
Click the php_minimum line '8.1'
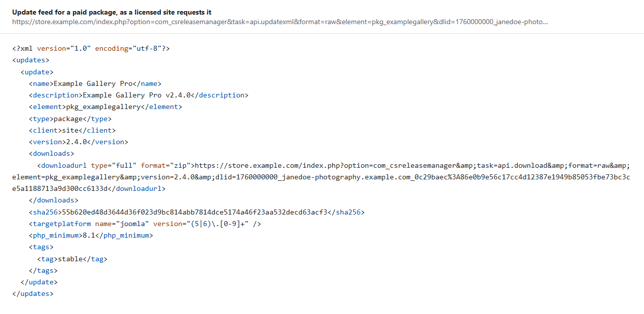point(91,235)
